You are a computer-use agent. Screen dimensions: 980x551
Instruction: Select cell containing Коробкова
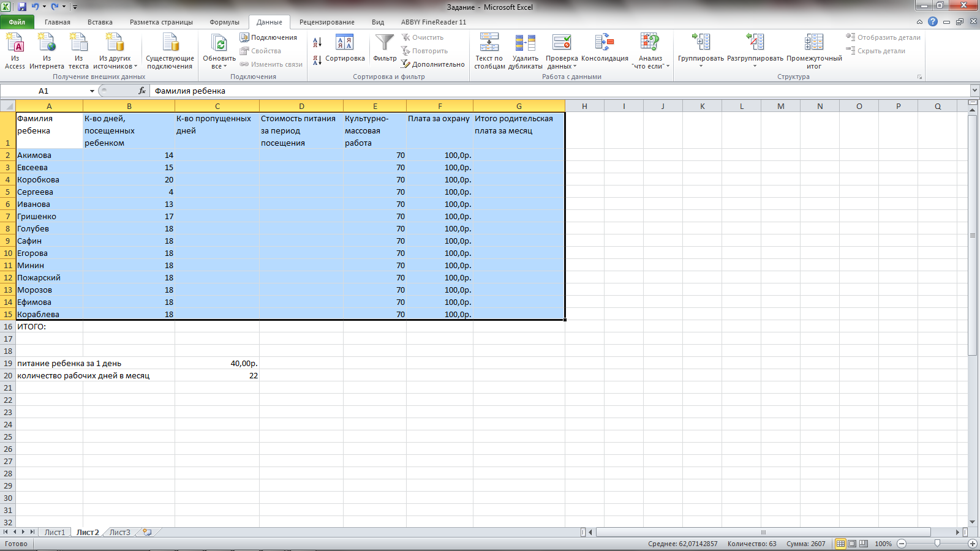tap(49, 179)
